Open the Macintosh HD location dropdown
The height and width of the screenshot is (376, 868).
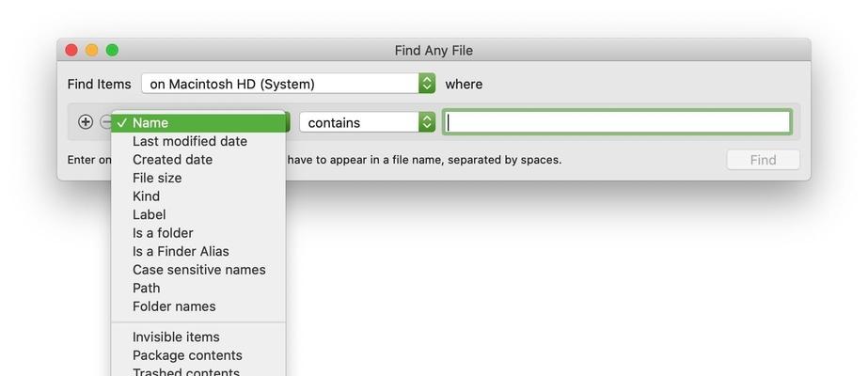click(x=289, y=84)
